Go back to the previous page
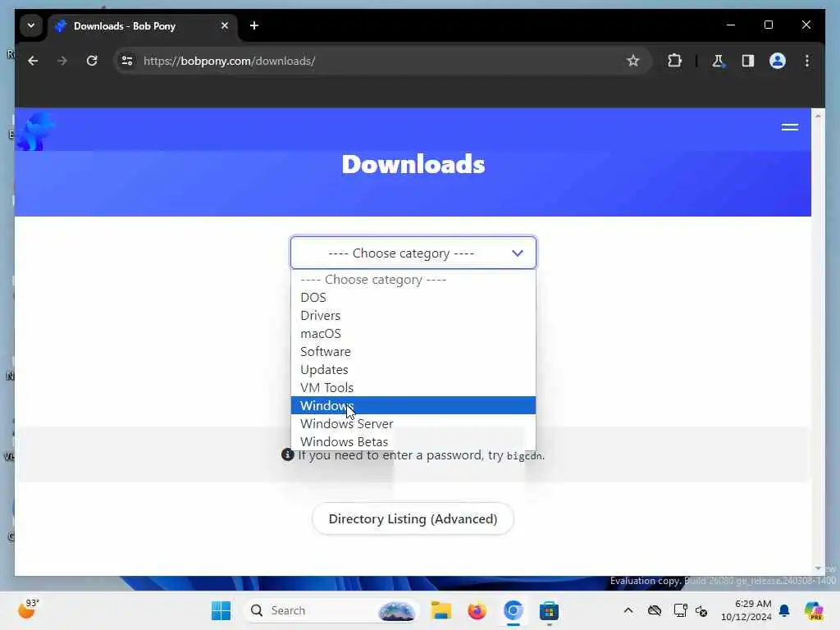The width and height of the screenshot is (840, 630). (33, 61)
